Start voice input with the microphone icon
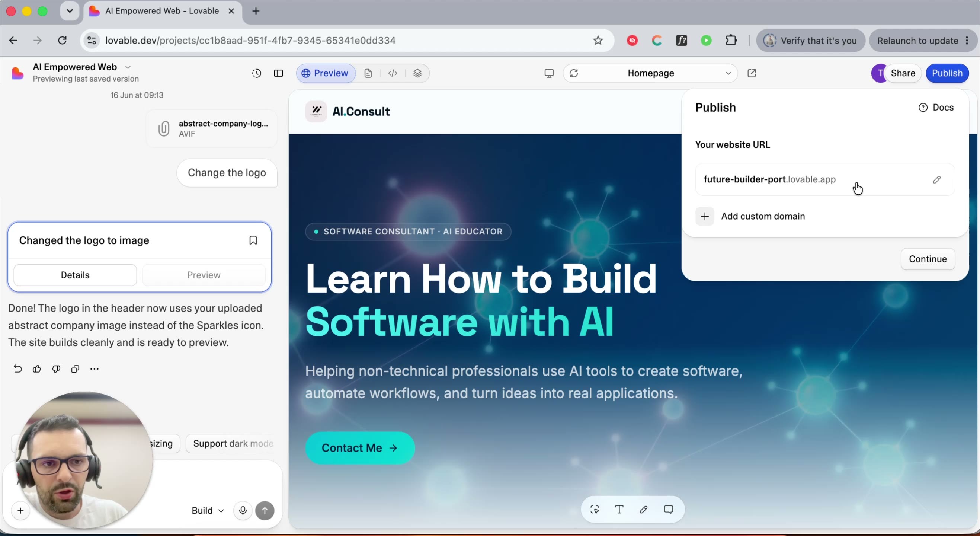This screenshot has width=980, height=536. [243, 510]
